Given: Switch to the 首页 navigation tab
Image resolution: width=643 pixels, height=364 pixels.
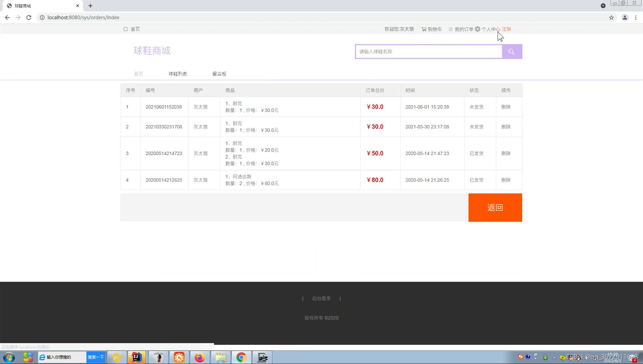Looking at the screenshot, I should point(139,74).
